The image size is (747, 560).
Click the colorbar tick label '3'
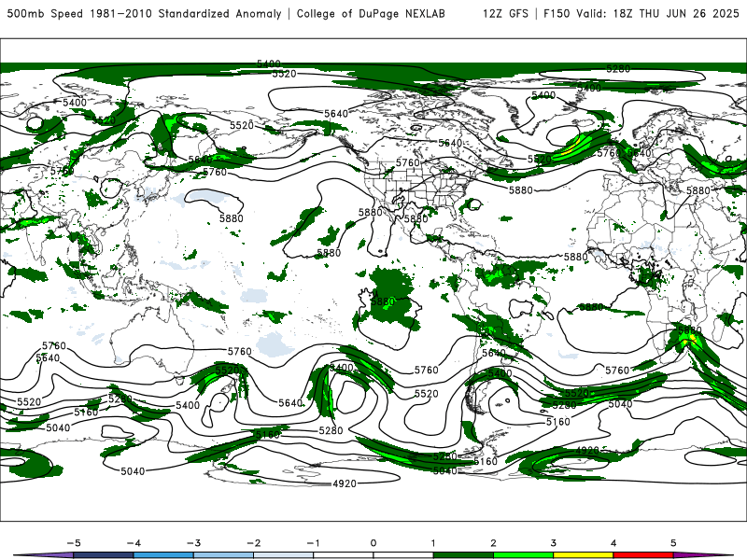coord(553,543)
